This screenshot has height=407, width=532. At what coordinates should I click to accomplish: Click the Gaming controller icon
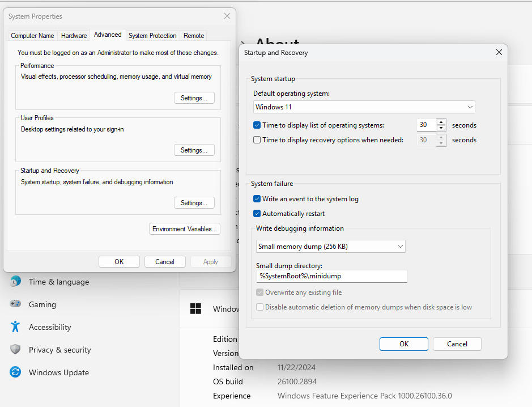pyautogui.click(x=16, y=304)
